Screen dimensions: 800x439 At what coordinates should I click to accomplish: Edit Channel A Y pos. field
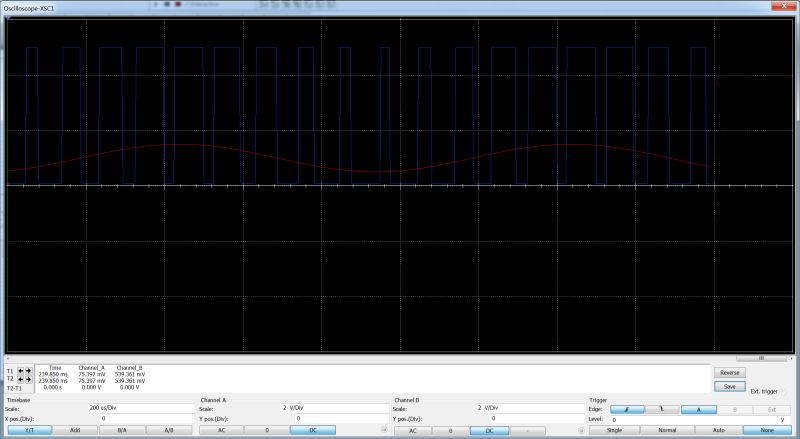pyautogui.click(x=342, y=419)
